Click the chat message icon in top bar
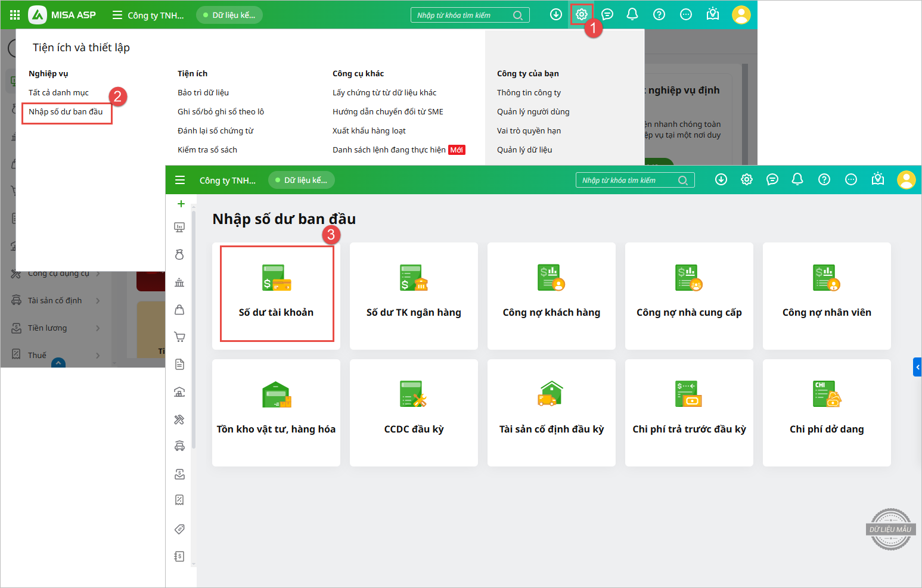The width and height of the screenshot is (922, 588). [607, 14]
